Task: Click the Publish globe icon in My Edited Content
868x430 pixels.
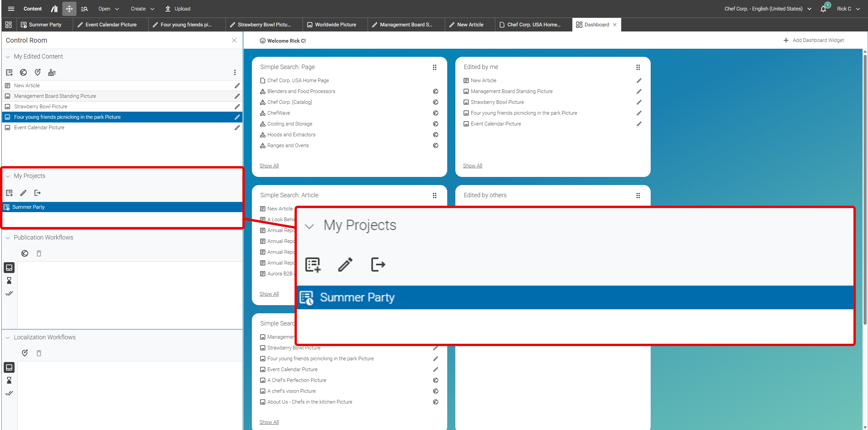Action: [x=23, y=72]
